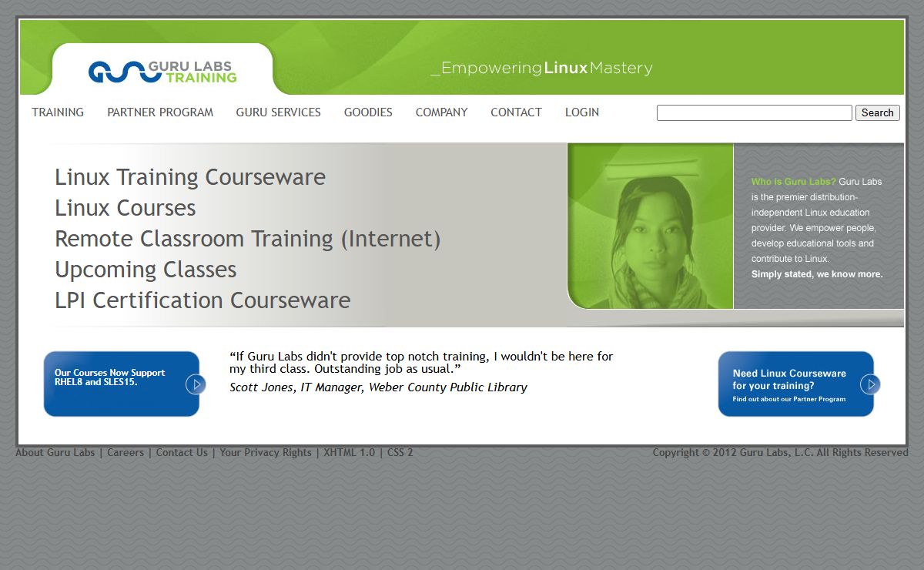Open the GURU SERVICES menu
The height and width of the screenshot is (570, 924).
(x=279, y=112)
